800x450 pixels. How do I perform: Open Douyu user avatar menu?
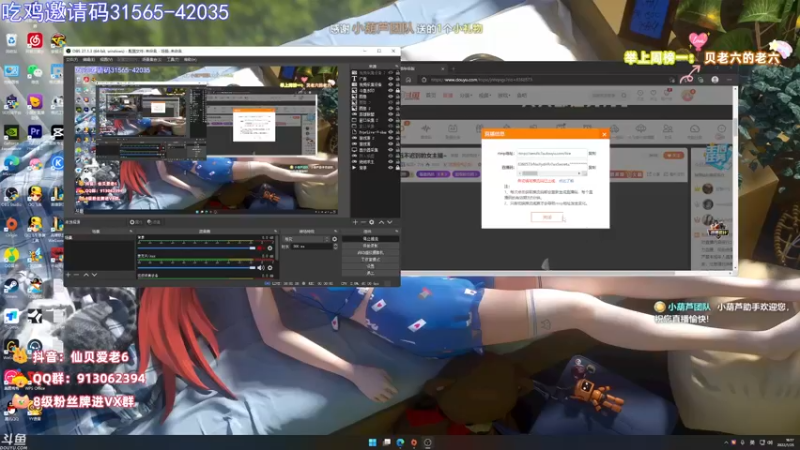point(688,95)
